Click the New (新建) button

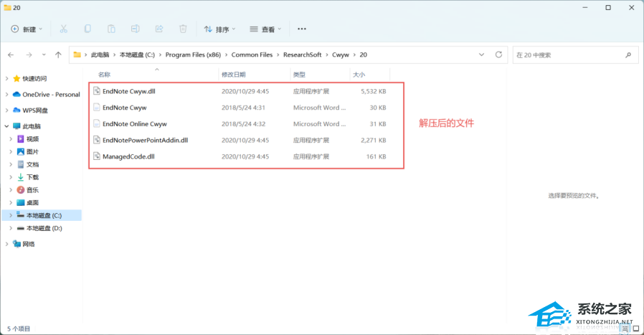[27, 29]
